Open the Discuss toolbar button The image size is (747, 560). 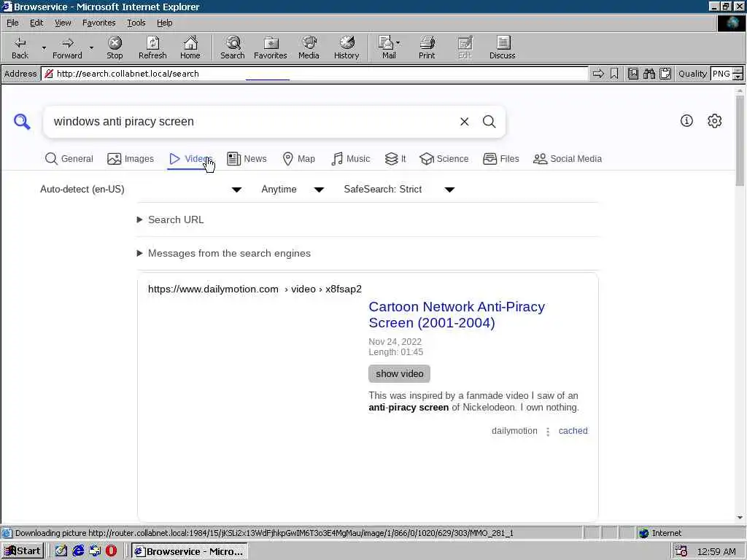tap(502, 47)
